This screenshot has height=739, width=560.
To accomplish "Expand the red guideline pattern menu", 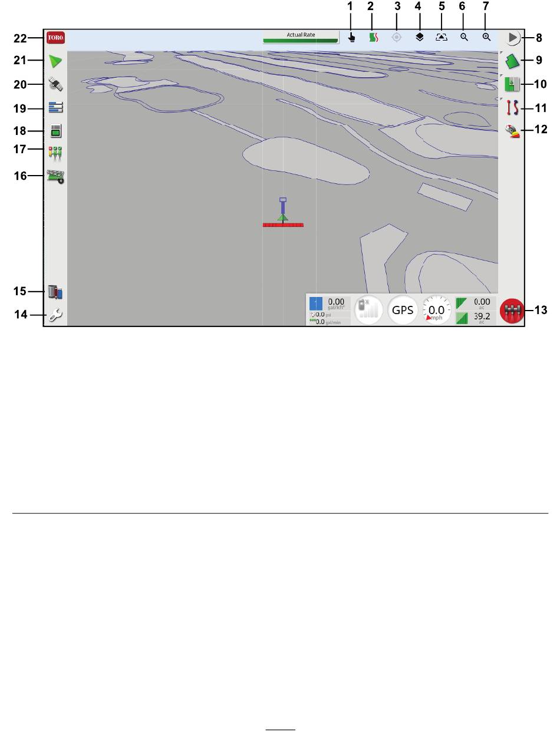I will point(510,108).
